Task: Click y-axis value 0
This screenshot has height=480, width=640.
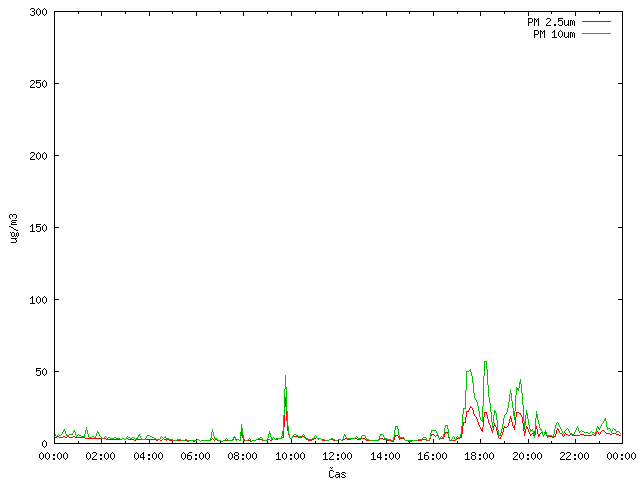Action: (x=44, y=444)
